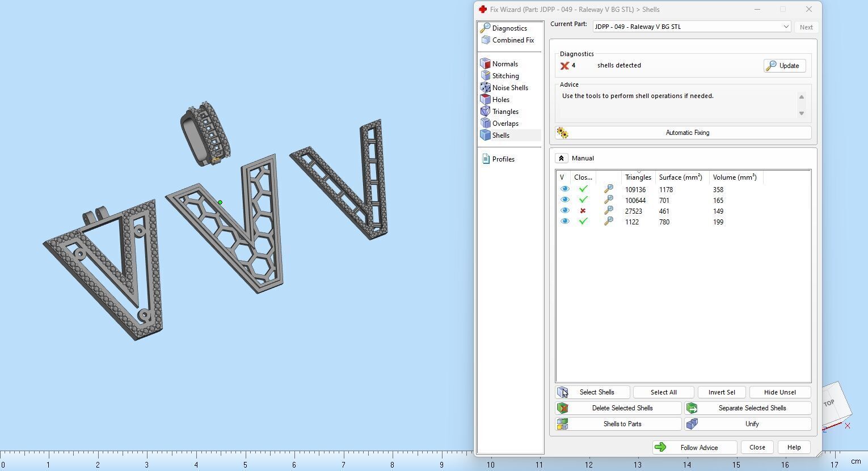Click the Update diagnostics button

[x=784, y=66]
